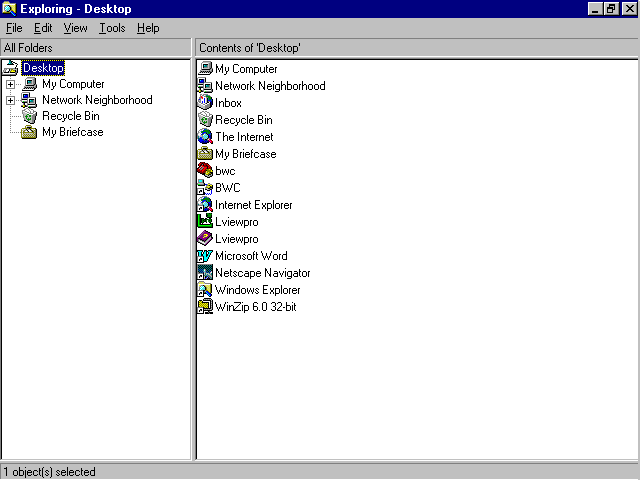Click the Inbox icon in the contents pane

point(206,103)
